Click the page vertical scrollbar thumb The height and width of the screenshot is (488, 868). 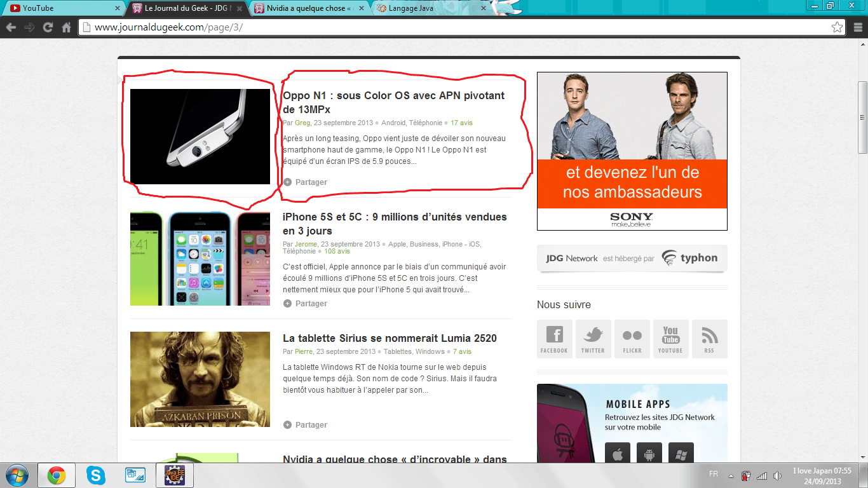862,117
